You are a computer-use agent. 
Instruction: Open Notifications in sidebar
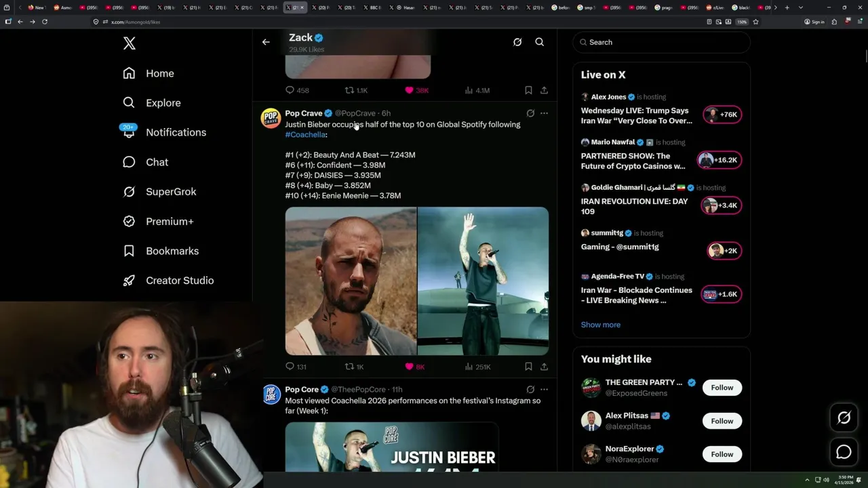coord(164,132)
